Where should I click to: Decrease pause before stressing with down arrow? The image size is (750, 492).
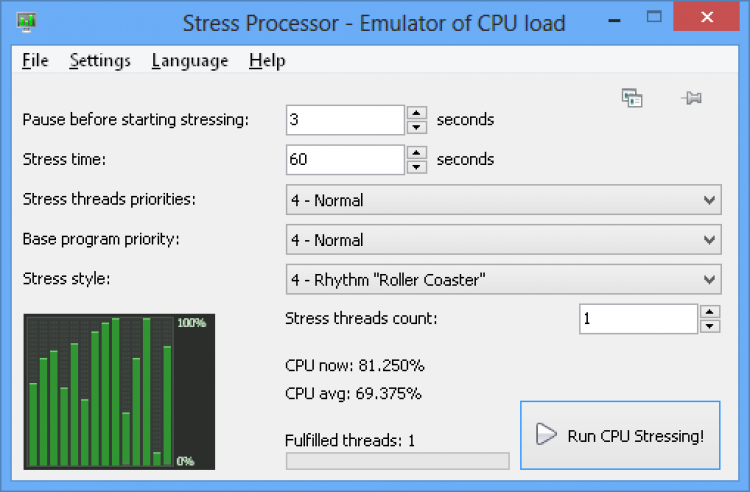point(418,126)
